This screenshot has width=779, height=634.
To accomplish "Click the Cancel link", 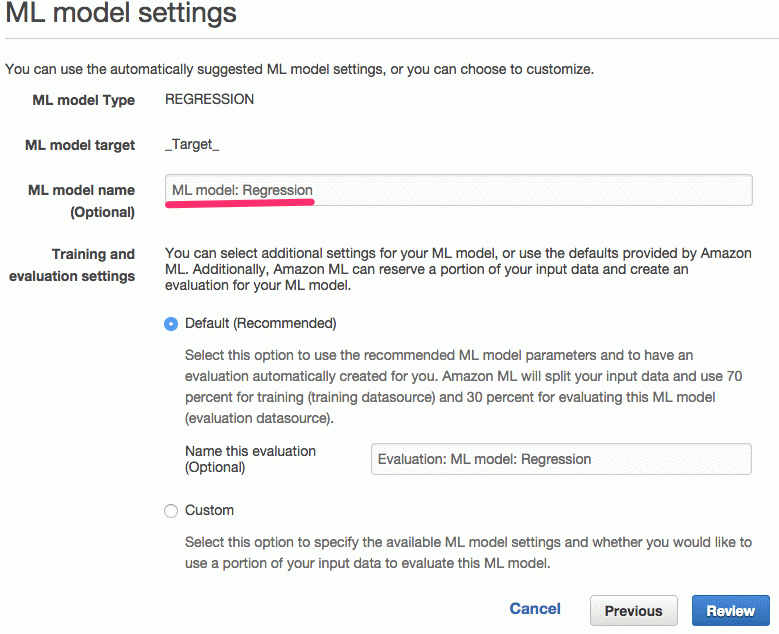I will click(x=535, y=609).
